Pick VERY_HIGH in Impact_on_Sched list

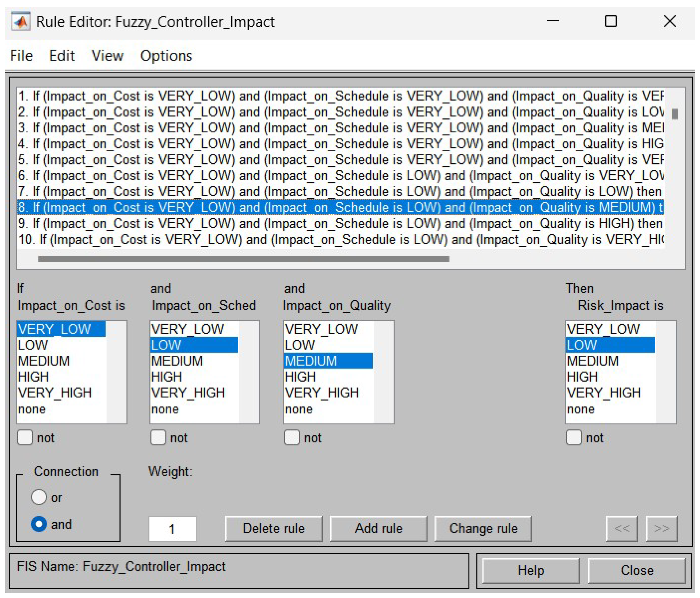point(188,393)
